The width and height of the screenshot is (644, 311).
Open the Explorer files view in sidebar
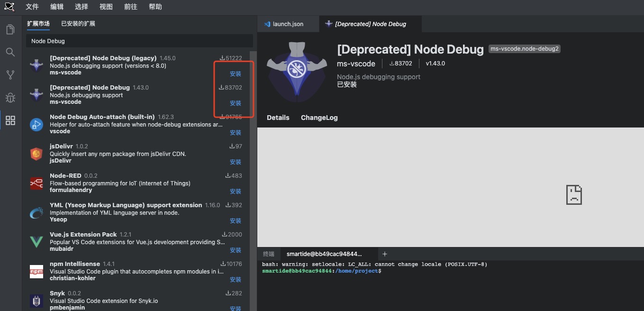pos(10,29)
